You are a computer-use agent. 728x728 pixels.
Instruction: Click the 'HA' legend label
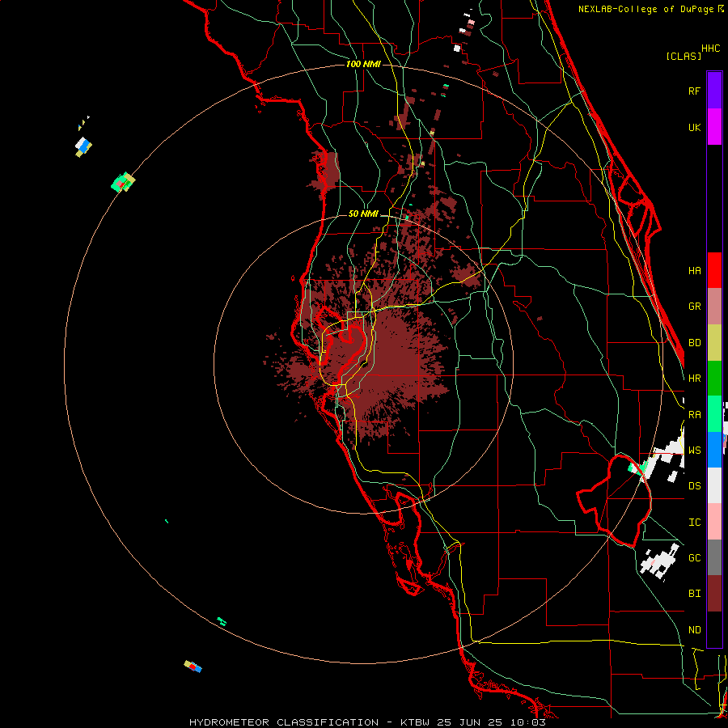[x=694, y=271]
